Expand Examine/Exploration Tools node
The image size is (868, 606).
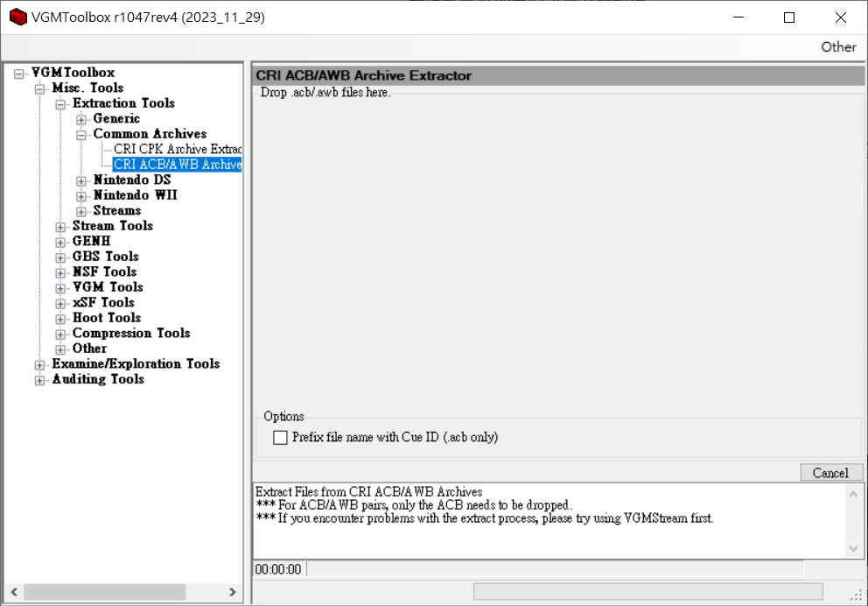pos(39,364)
